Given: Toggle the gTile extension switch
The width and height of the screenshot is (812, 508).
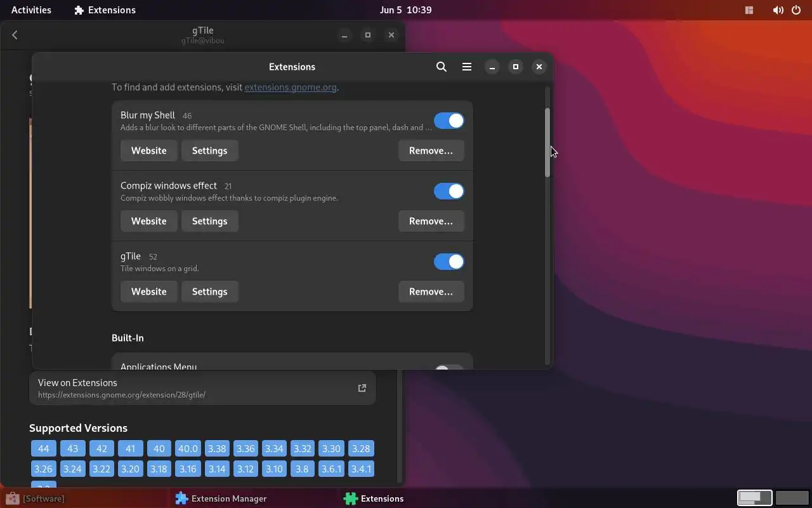Looking at the screenshot, I should [449, 262].
